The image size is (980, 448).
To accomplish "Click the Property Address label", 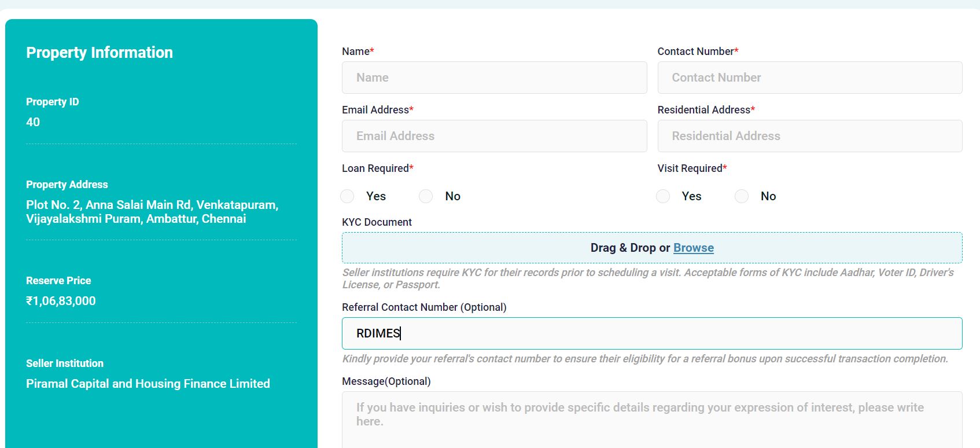I will click(x=67, y=185).
